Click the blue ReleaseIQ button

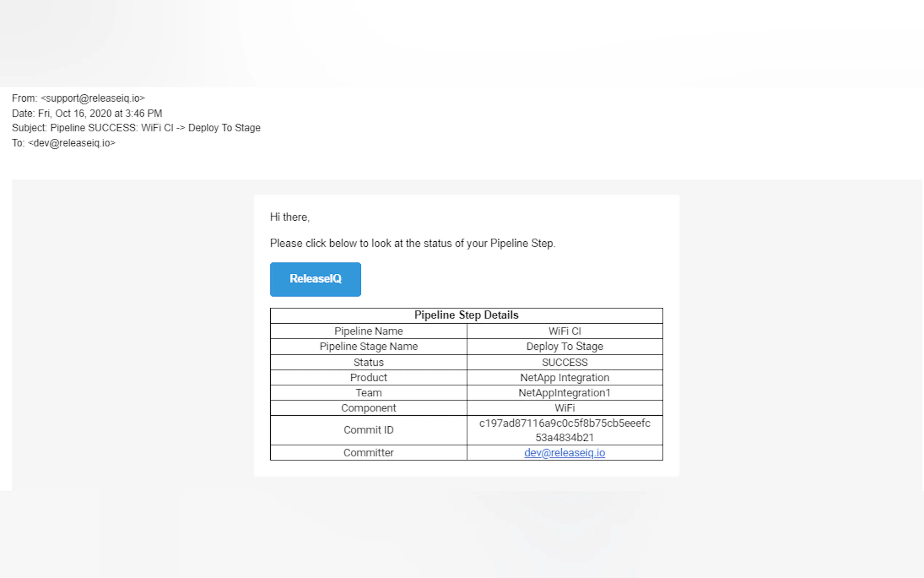point(315,279)
